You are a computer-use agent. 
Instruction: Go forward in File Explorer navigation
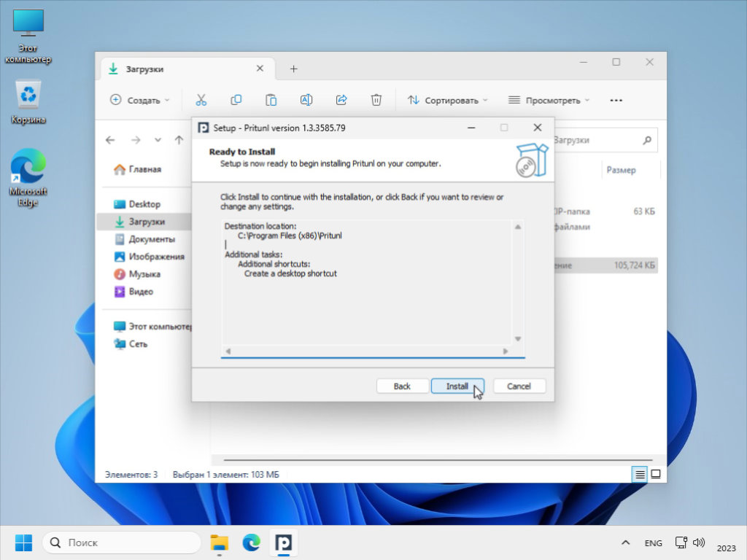(x=136, y=140)
